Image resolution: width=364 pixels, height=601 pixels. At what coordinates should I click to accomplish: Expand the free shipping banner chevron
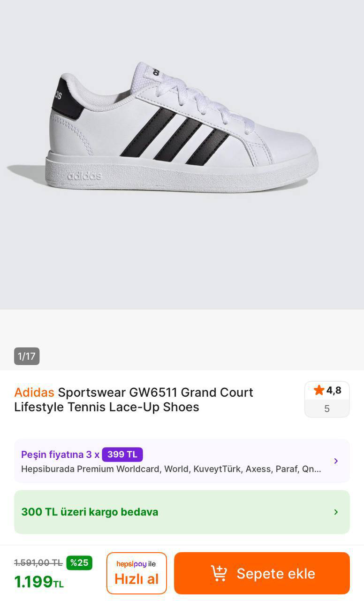pyautogui.click(x=336, y=512)
